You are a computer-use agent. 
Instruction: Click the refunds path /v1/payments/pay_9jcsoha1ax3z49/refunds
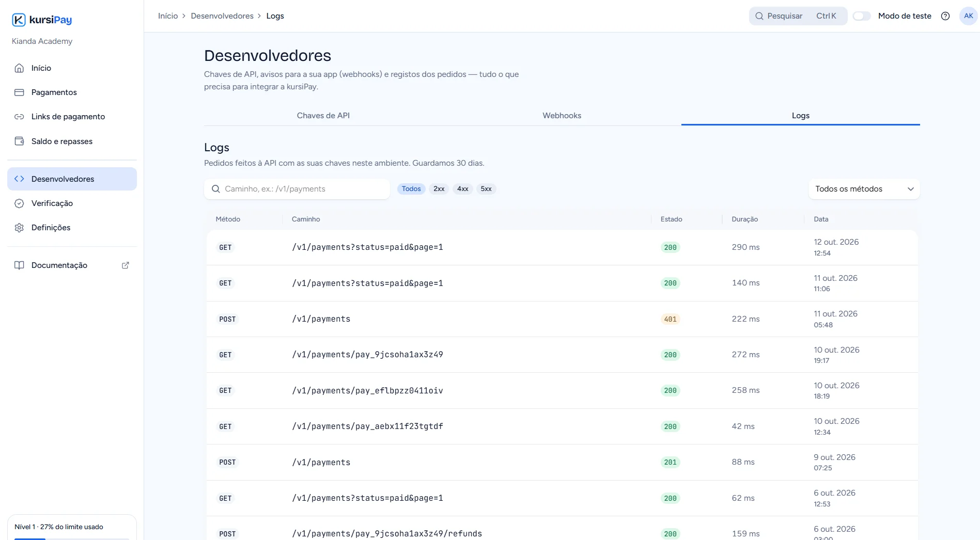pos(387,534)
